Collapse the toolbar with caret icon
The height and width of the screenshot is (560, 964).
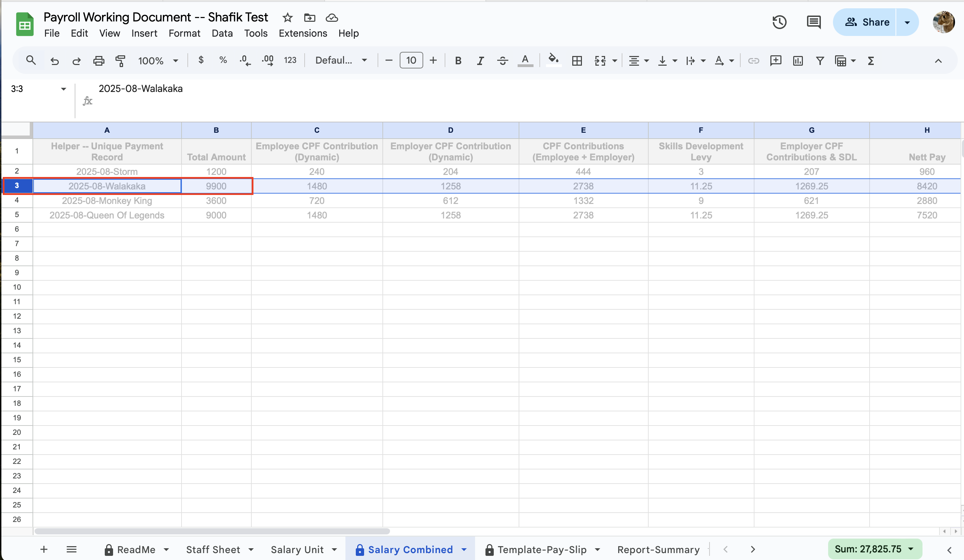click(x=938, y=60)
